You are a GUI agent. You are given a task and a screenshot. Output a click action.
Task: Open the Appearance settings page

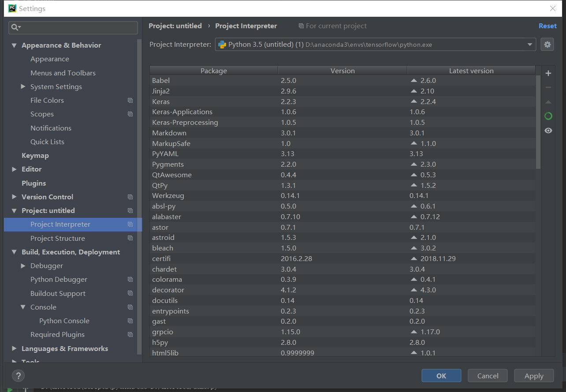(50, 59)
